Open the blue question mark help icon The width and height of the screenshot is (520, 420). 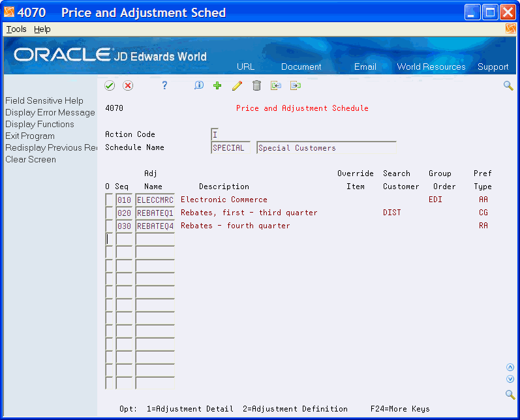164,85
